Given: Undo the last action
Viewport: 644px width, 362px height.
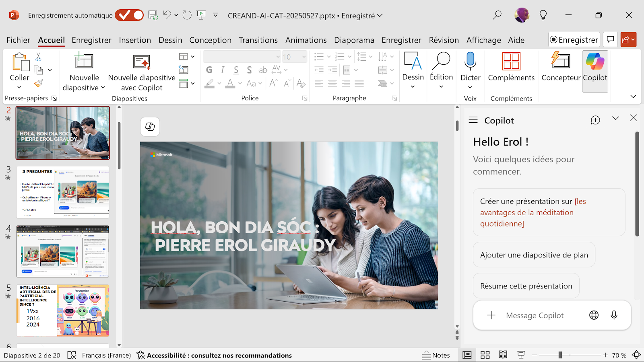Looking at the screenshot, I should tap(167, 15).
